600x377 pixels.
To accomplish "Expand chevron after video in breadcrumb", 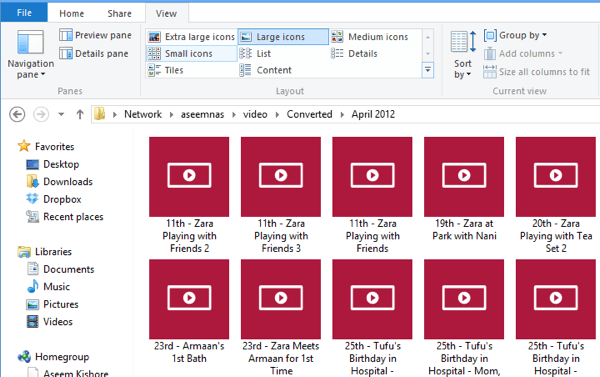I will (x=277, y=114).
